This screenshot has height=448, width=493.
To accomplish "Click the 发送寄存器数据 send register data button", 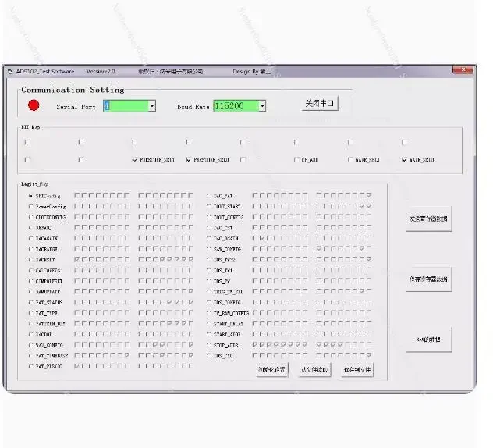I will (428, 219).
